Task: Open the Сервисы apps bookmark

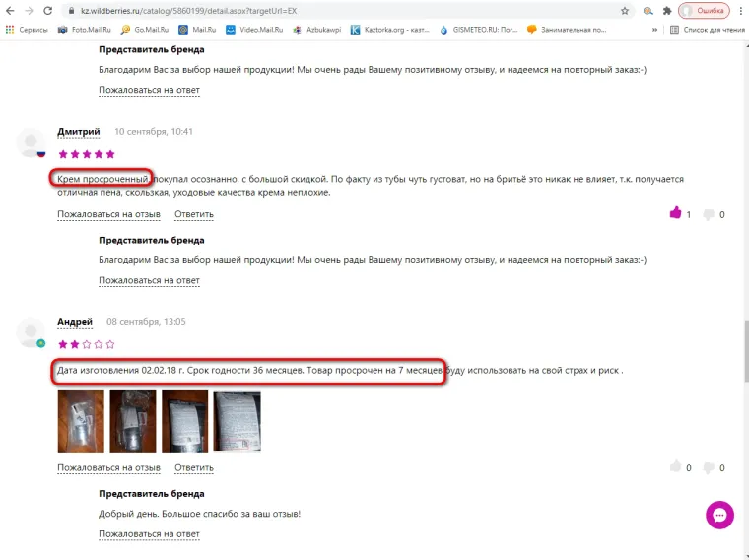Action: [27, 30]
